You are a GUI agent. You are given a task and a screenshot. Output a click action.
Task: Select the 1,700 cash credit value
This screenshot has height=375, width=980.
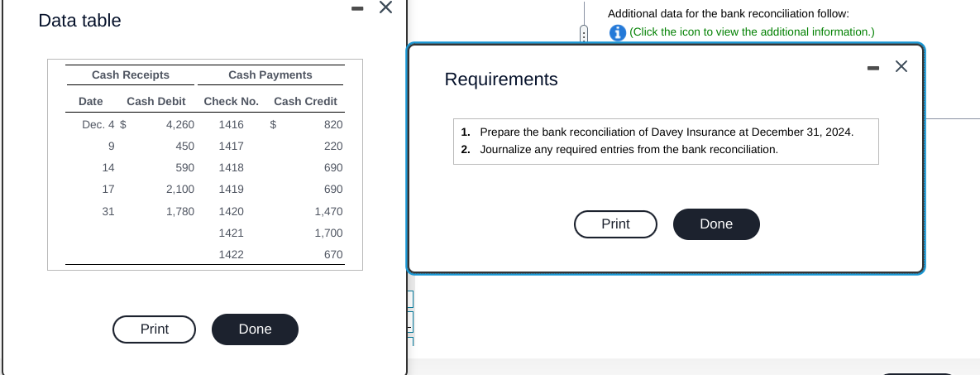[x=329, y=233]
